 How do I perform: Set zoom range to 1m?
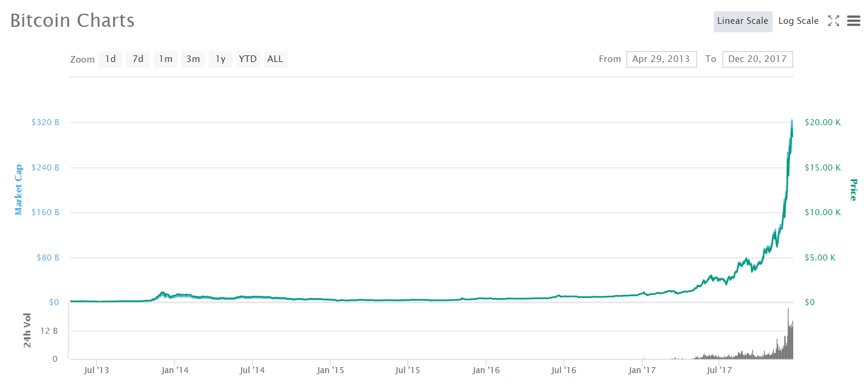point(165,59)
